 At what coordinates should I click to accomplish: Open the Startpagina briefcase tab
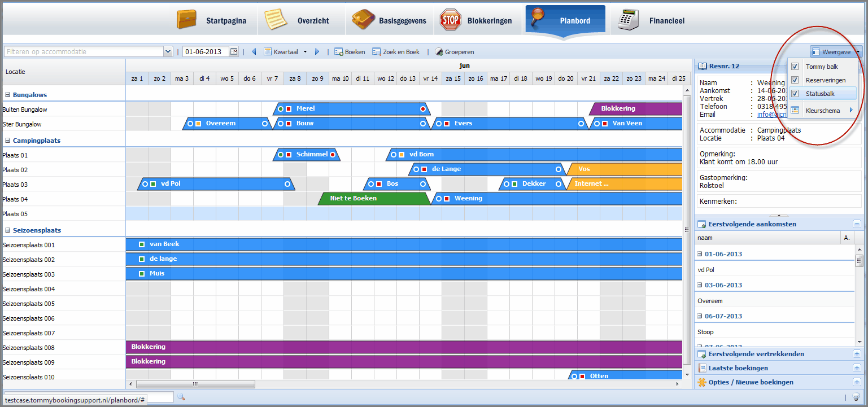click(212, 20)
